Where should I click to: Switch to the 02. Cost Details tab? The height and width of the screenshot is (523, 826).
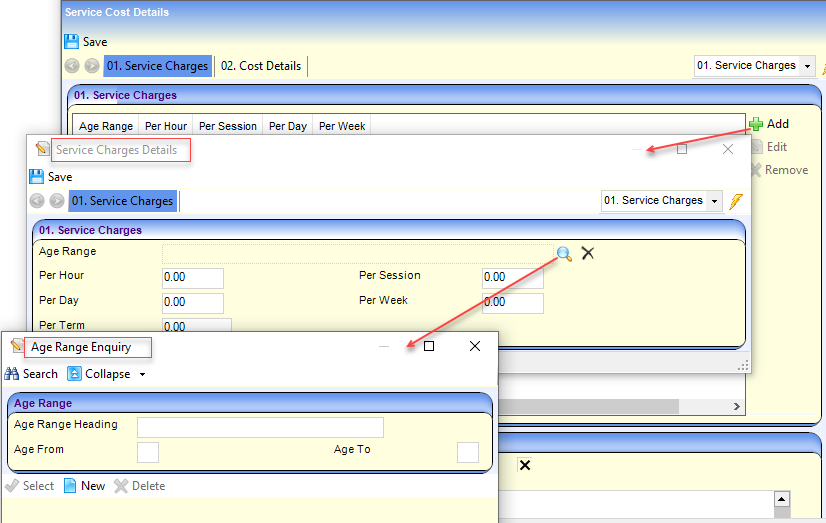click(260, 66)
